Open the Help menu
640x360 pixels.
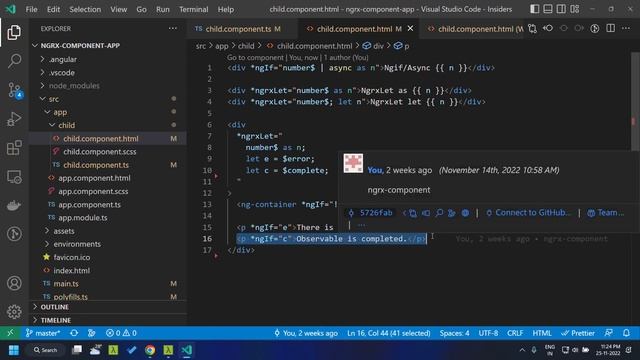226,9
